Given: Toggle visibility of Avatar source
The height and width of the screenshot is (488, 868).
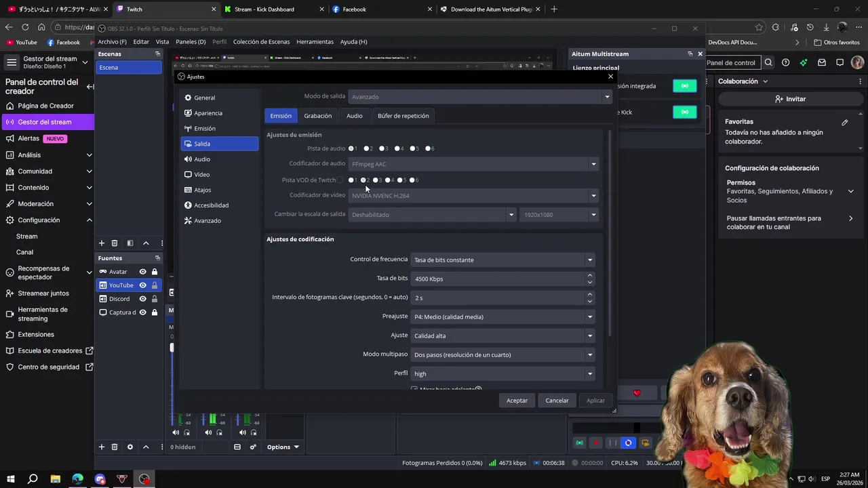Looking at the screenshot, I should [x=142, y=272].
